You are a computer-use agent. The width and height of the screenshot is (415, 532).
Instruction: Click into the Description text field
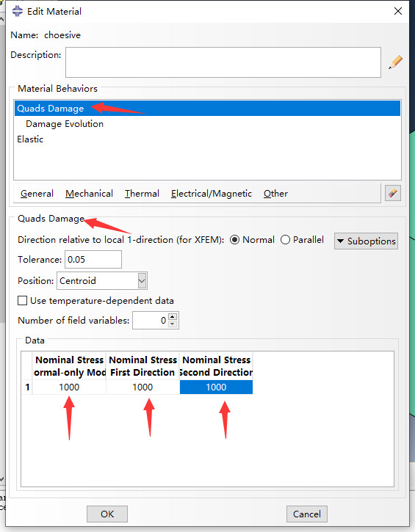[x=223, y=62]
